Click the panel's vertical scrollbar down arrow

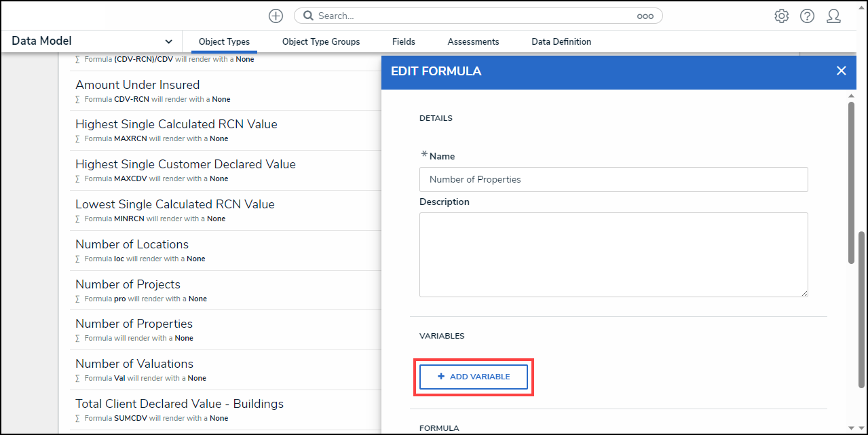(852, 429)
